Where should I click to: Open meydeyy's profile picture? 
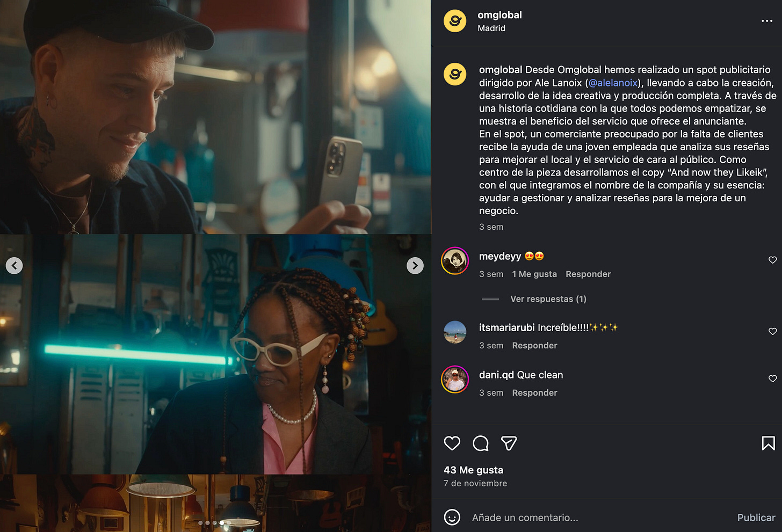click(x=455, y=261)
